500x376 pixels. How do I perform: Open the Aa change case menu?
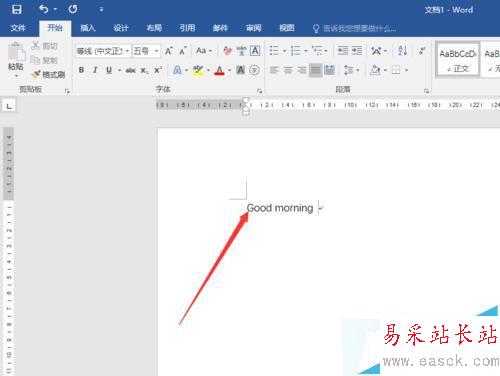204,51
